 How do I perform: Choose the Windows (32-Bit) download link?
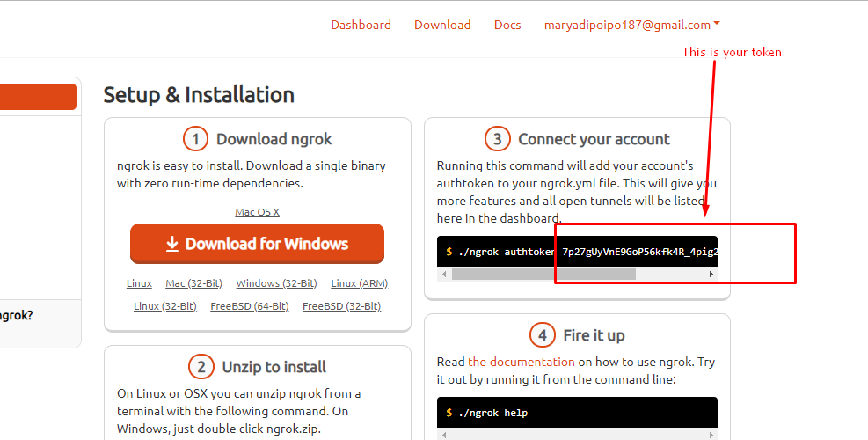coord(276,283)
